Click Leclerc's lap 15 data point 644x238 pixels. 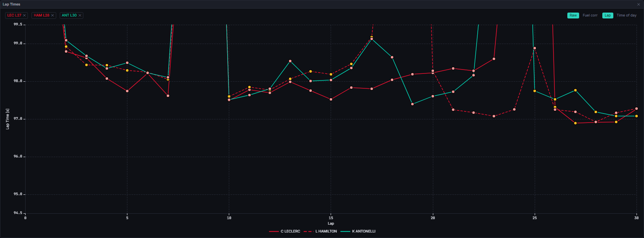tap(331, 99)
